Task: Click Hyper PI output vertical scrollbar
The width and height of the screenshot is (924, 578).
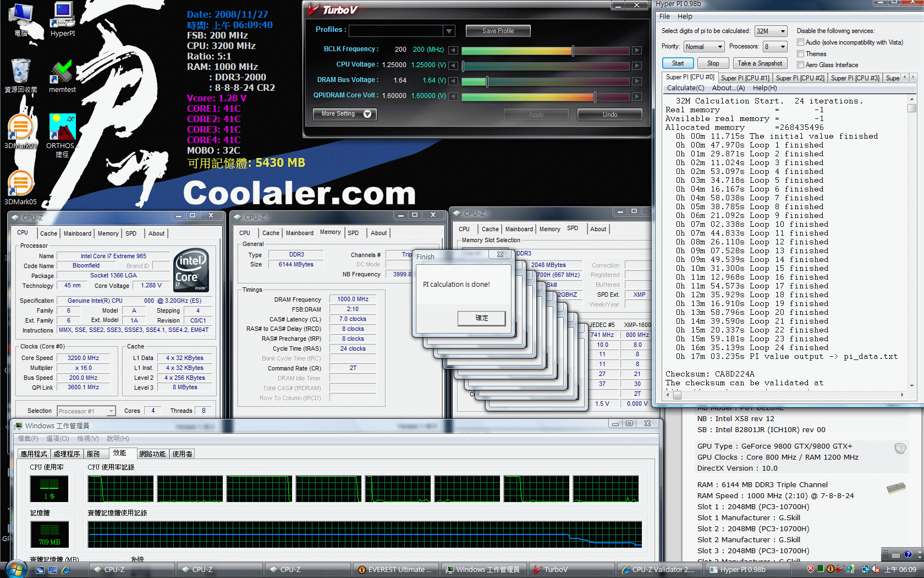Action: pos(911,242)
